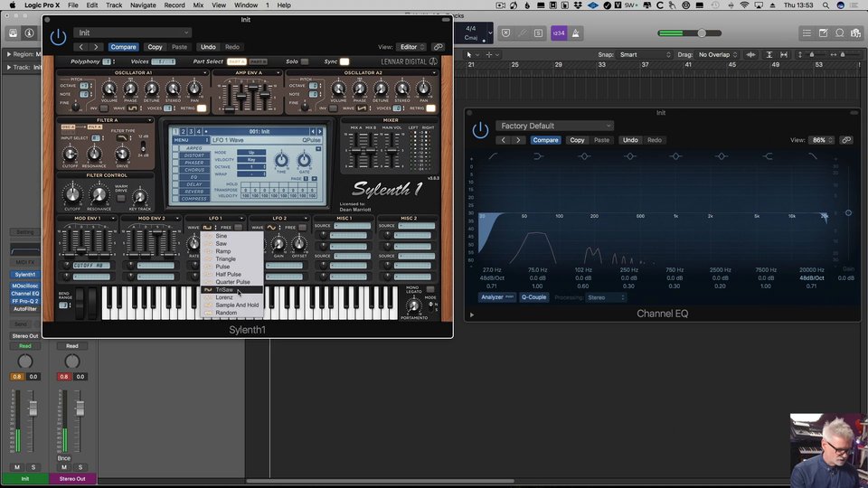Screen dimensions: 868x488
Task: Open the Channel EQ View 86% dropdown
Action: pyautogui.click(x=822, y=140)
